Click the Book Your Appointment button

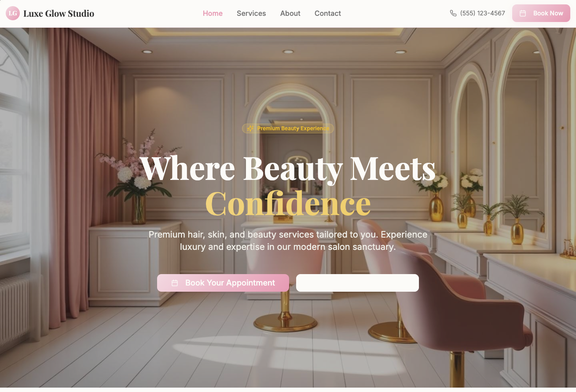point(223,283)
